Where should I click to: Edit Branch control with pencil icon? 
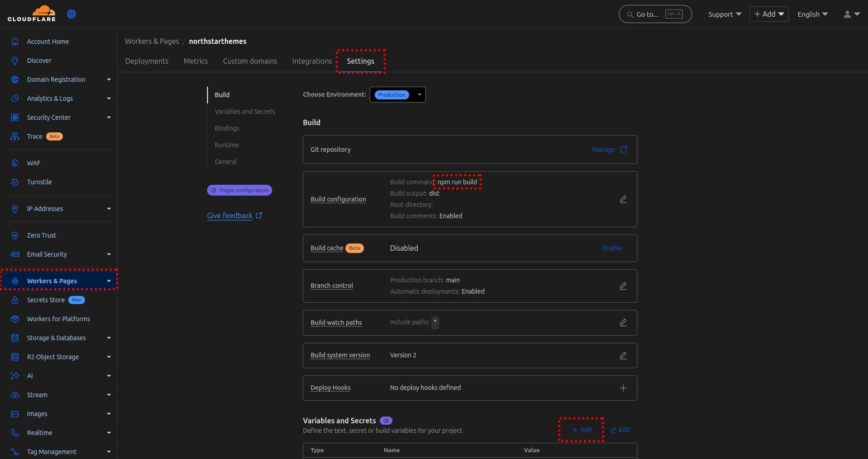point(623,286)
